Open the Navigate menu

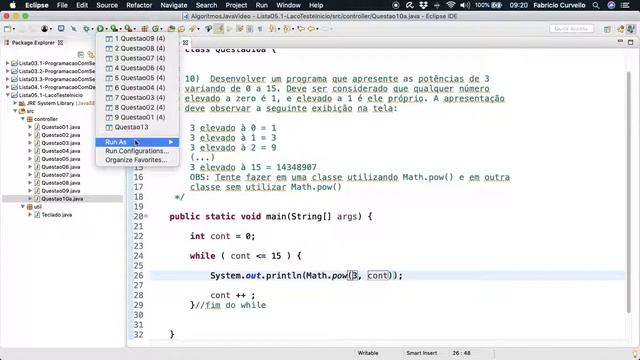[x=173, y=5]
